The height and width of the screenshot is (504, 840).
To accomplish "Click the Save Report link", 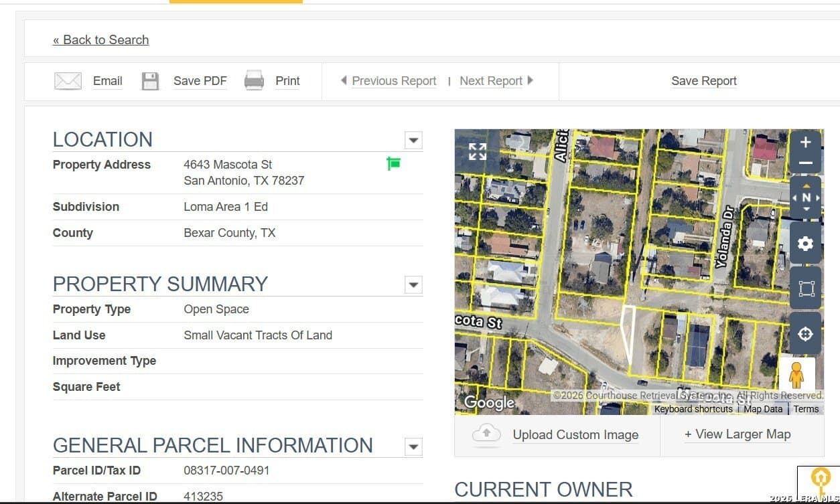I will pyautogui.click(x=703, y=80).
